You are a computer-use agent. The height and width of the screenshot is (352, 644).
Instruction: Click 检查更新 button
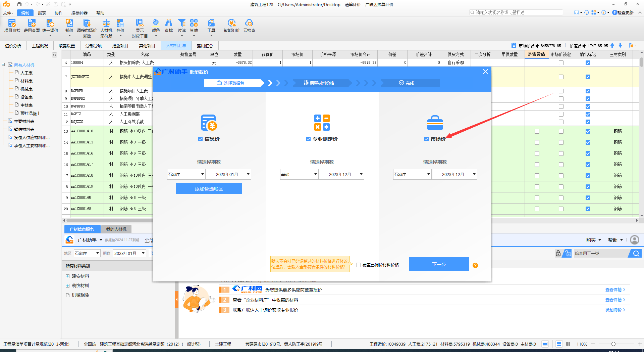click(623, 12)
